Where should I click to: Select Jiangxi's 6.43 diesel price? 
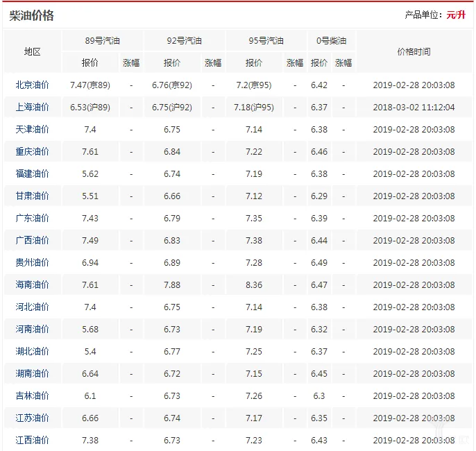[319, 440]
